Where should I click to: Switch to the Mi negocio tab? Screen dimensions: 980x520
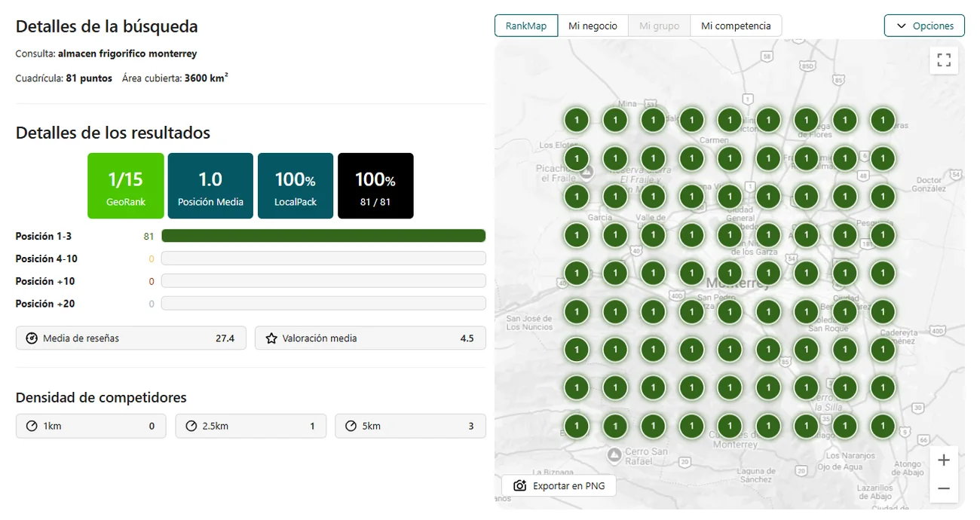coord(593,26)
